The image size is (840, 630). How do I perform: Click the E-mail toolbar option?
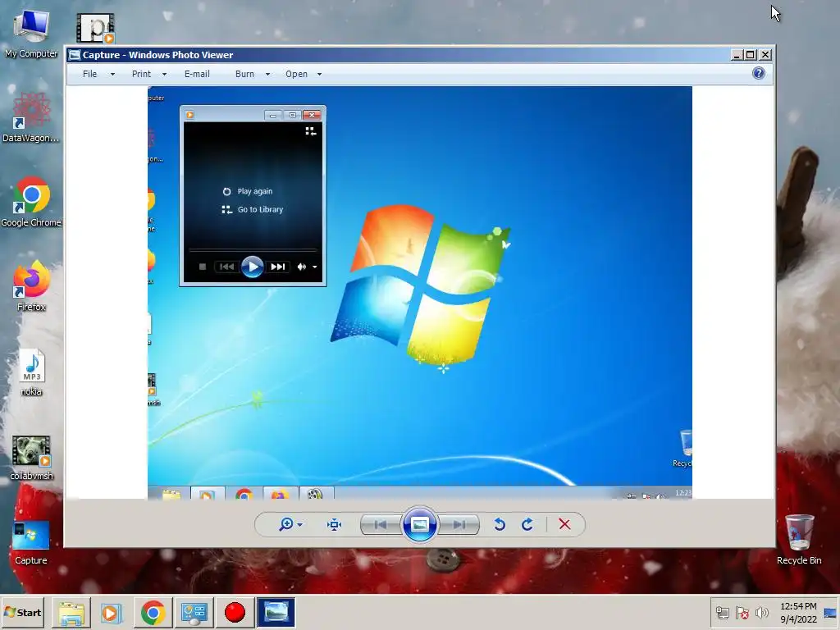click(x=197, y=74)
